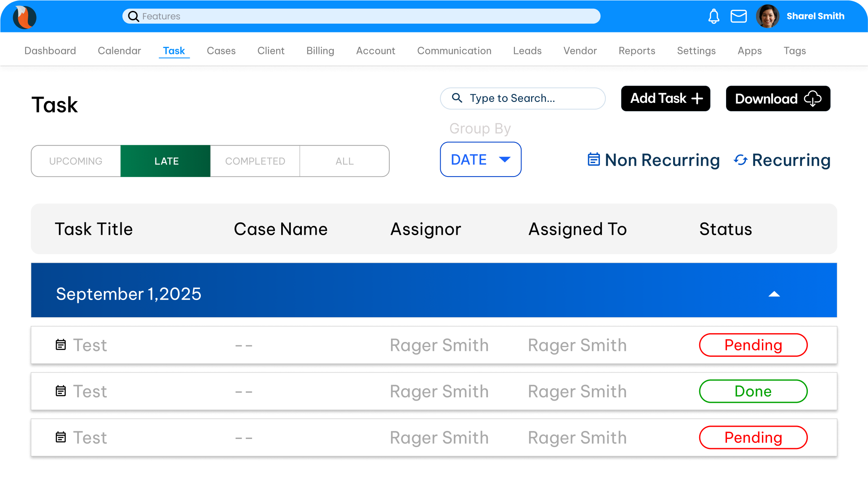Click the Download button
This screenshot has width=868, height=479.
point(777,98)
